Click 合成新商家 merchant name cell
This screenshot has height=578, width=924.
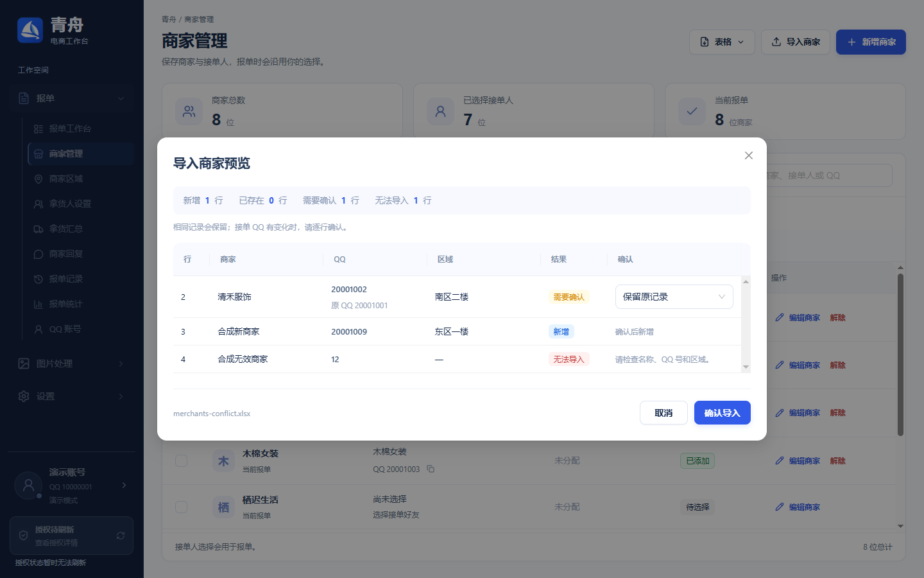coord(238,331)
